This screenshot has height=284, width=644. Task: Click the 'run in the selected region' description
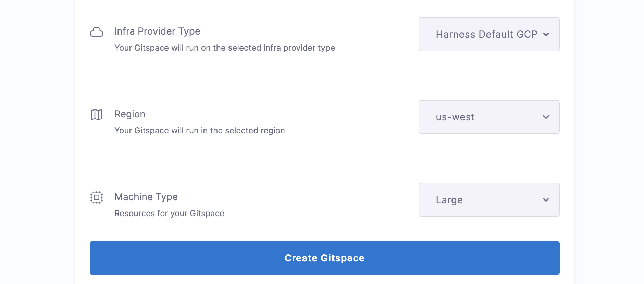(200, 131)
